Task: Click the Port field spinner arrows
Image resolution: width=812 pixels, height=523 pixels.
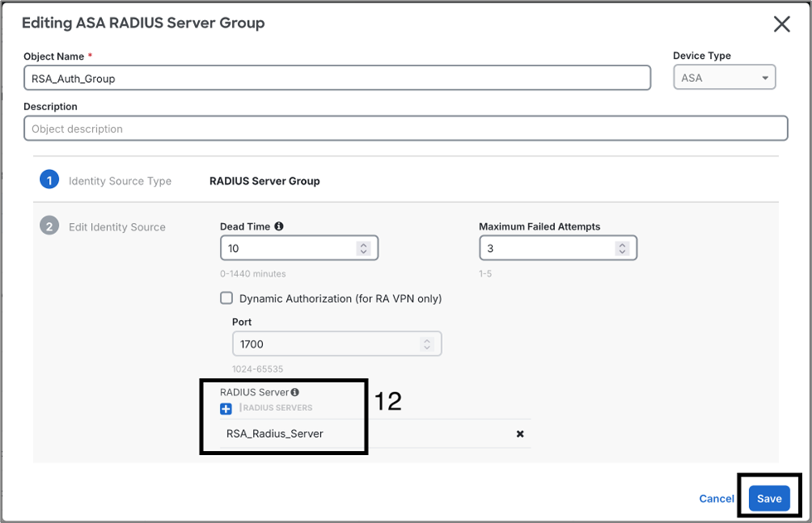Action: coord(426,344)
